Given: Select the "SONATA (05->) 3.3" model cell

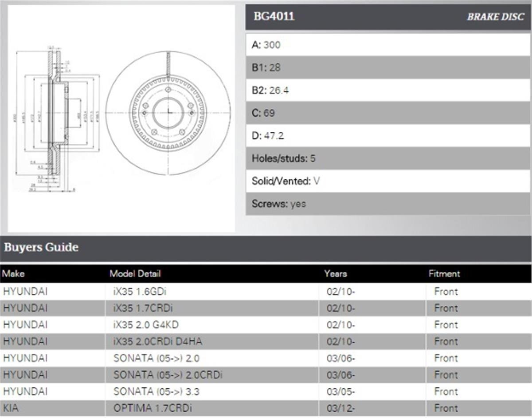Looking at the screenshot, I should (212, 391).
